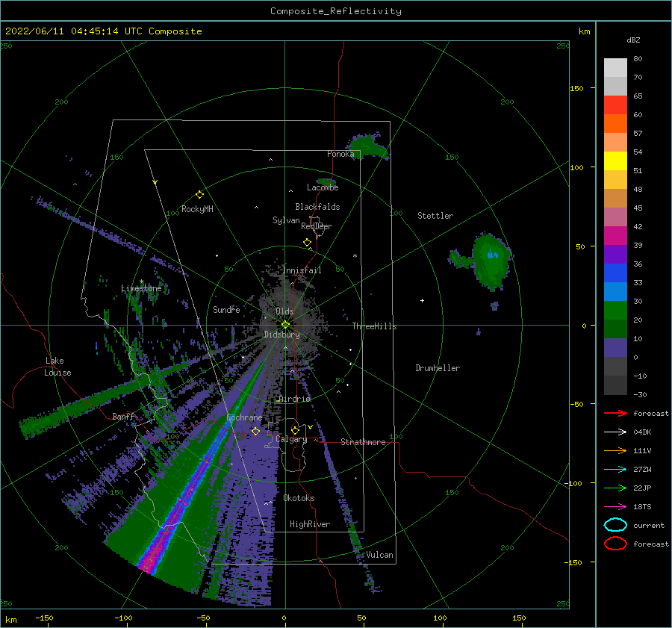Click the Drumheller label
Screen dimensions: 672x628
[x=438, y=368]
